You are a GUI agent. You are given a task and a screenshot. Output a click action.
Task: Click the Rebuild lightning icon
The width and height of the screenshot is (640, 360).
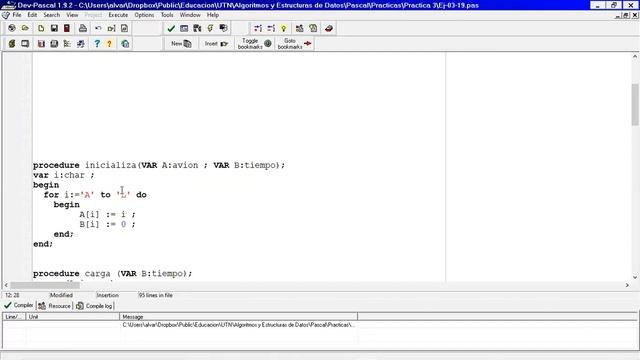click(x=210, y=29)
